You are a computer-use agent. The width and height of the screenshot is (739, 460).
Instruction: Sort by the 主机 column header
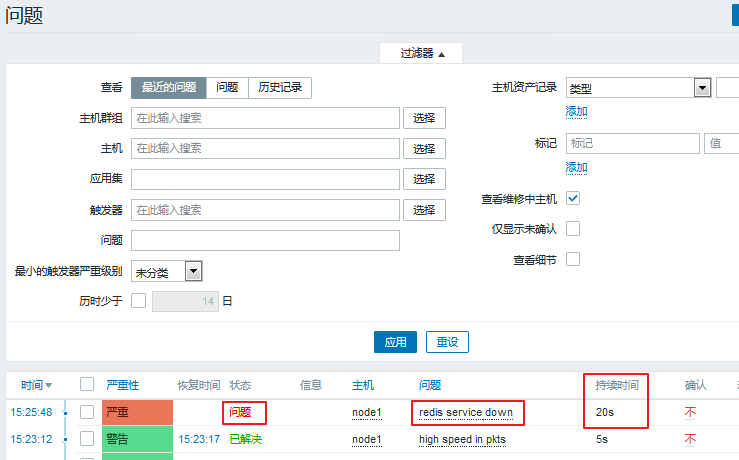[363, 386]
